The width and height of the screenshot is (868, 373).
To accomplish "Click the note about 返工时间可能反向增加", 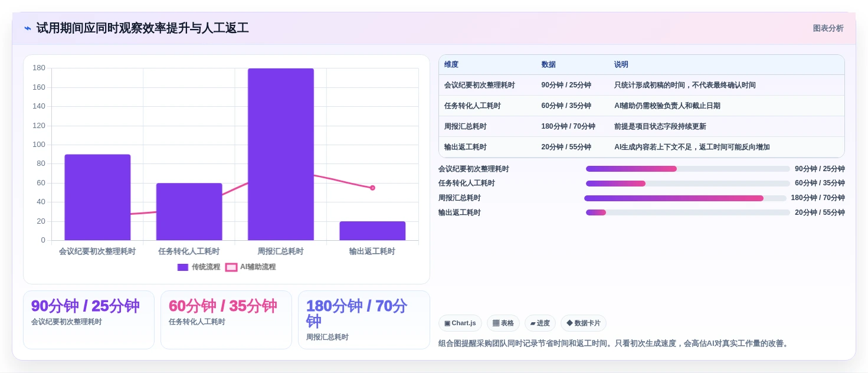I will point(692,148).
